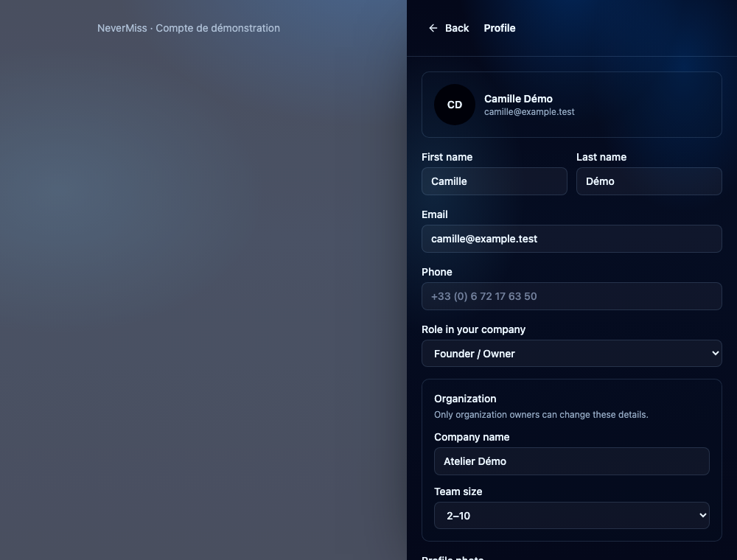Click the Phone field label
The width and height of the screenshot is (737, 560).
[436, 272]
